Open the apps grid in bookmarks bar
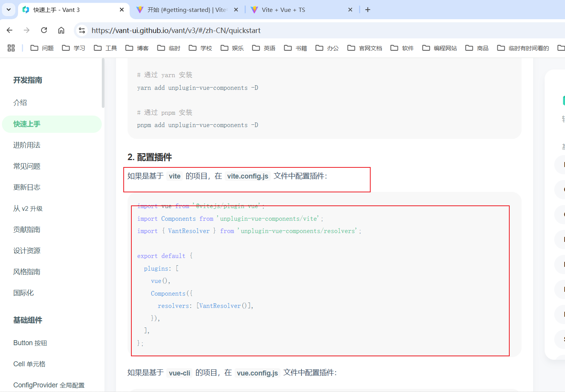This screenshot has width=565, height=392. coord(11,48)
